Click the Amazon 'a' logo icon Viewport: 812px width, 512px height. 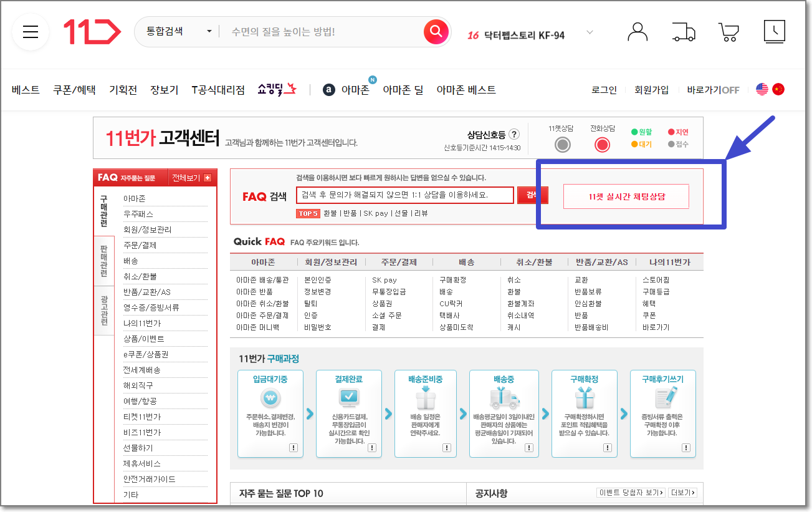pyautogui.click(x=329, y=90)
